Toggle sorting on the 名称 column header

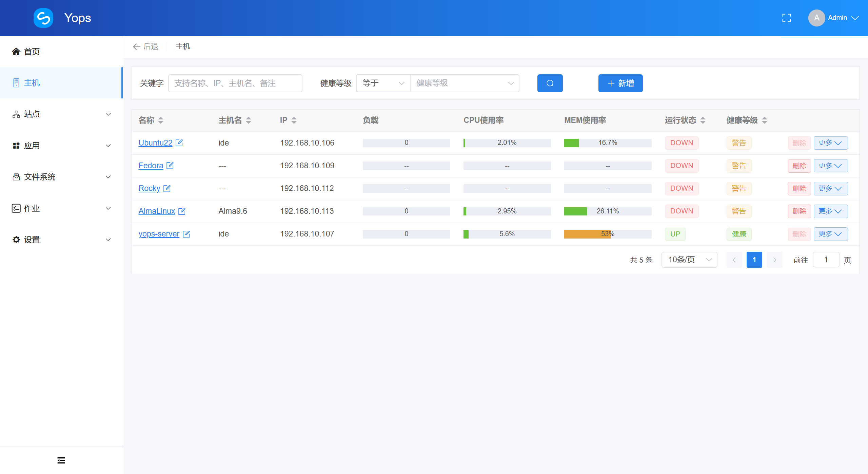(x=161, y=120)
